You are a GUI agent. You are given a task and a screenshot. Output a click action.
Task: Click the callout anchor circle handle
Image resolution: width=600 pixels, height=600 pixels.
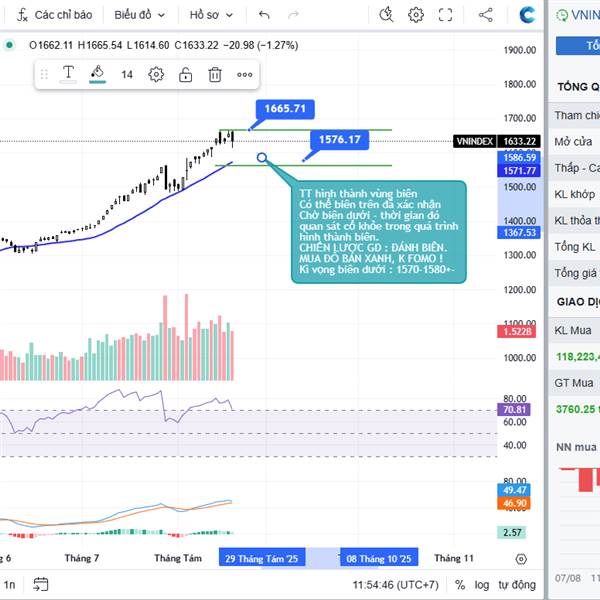click(x=262, y=157)
